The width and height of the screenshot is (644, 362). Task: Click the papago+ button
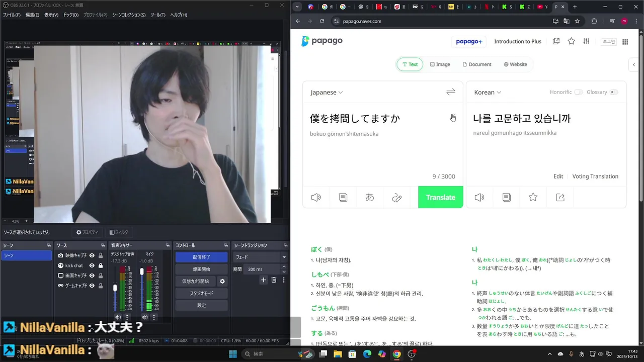[x=469, y=41]
